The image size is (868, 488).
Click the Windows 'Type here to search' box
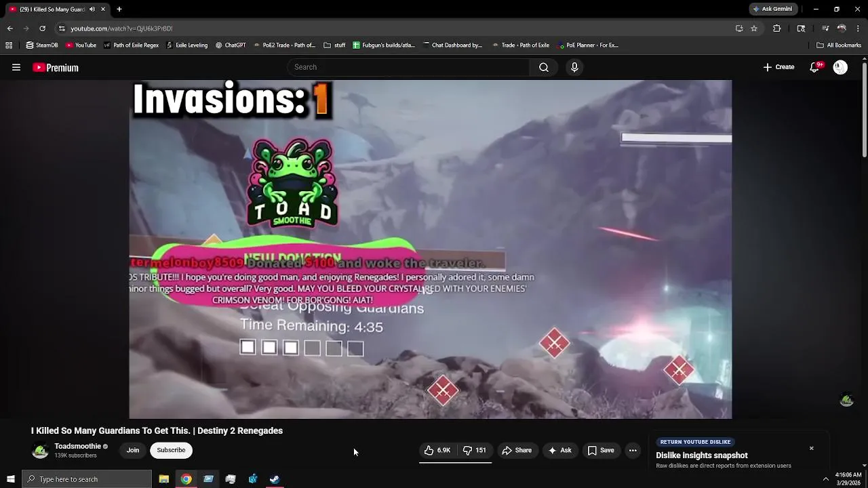[x=87, y=479]
